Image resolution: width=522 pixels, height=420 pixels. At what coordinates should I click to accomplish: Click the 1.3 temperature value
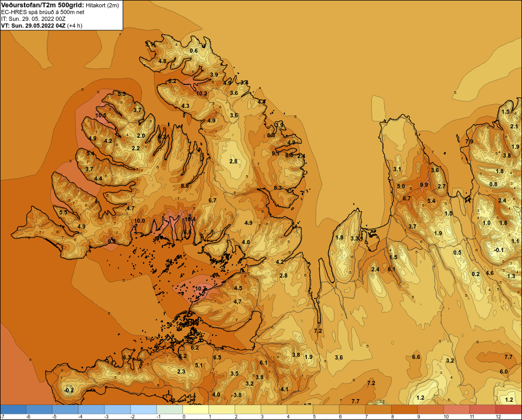pos(511,276)
